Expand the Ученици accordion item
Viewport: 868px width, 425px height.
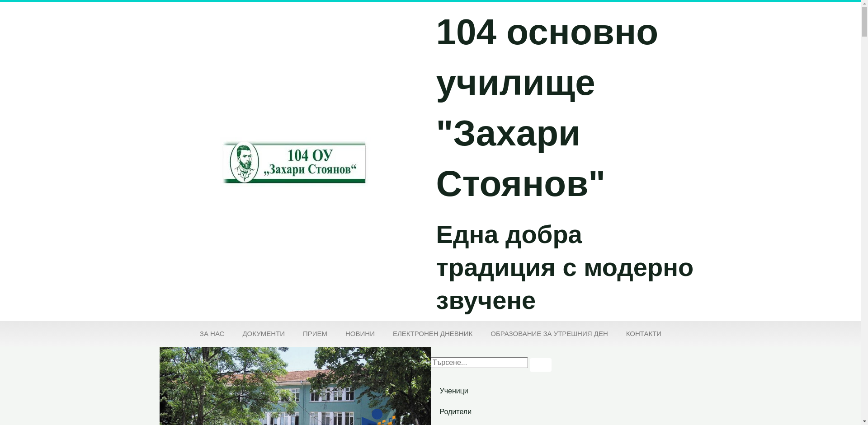453,391
